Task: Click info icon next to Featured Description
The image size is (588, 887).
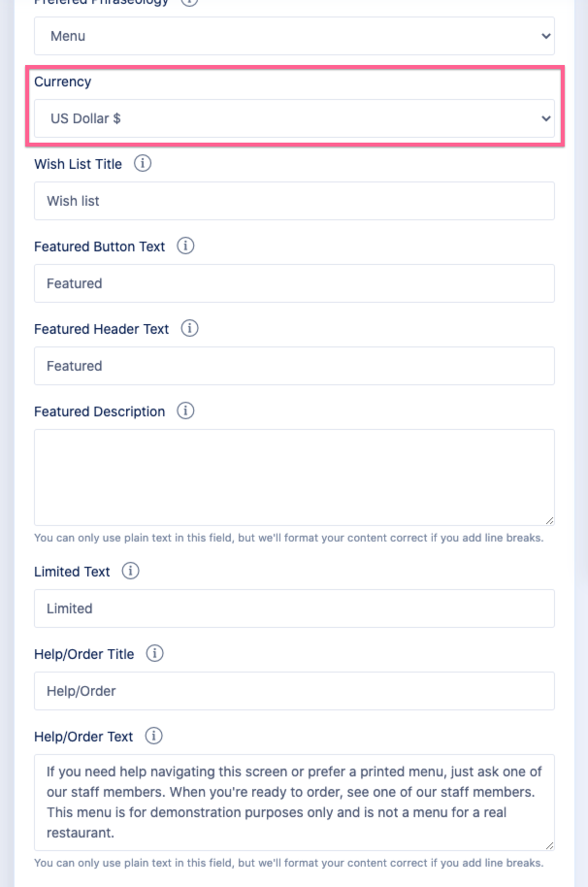Action: click(185, 411)
